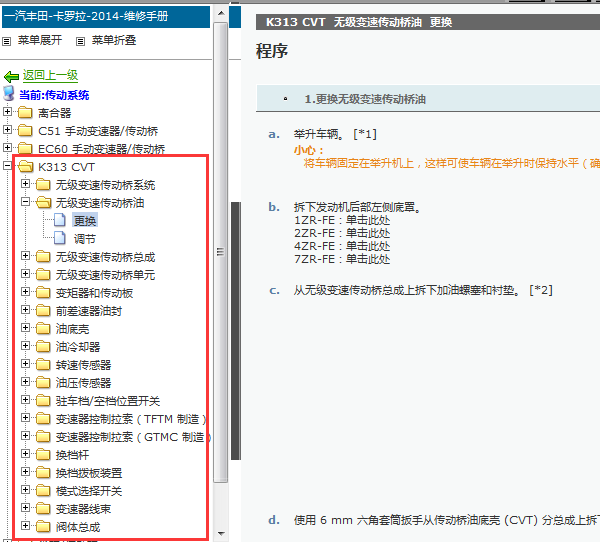Click the 一汽丰田-卡罗拉-2014-维修手册 title

pos(86,16)
